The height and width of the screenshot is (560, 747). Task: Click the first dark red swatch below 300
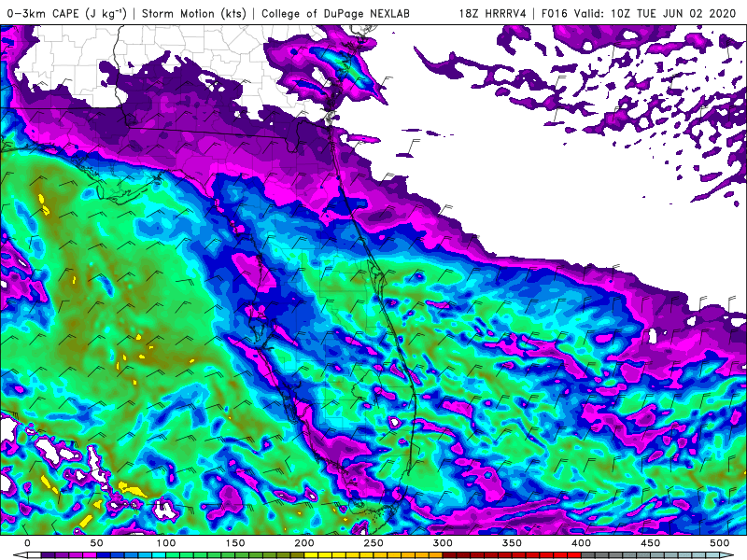pos(449,555)
